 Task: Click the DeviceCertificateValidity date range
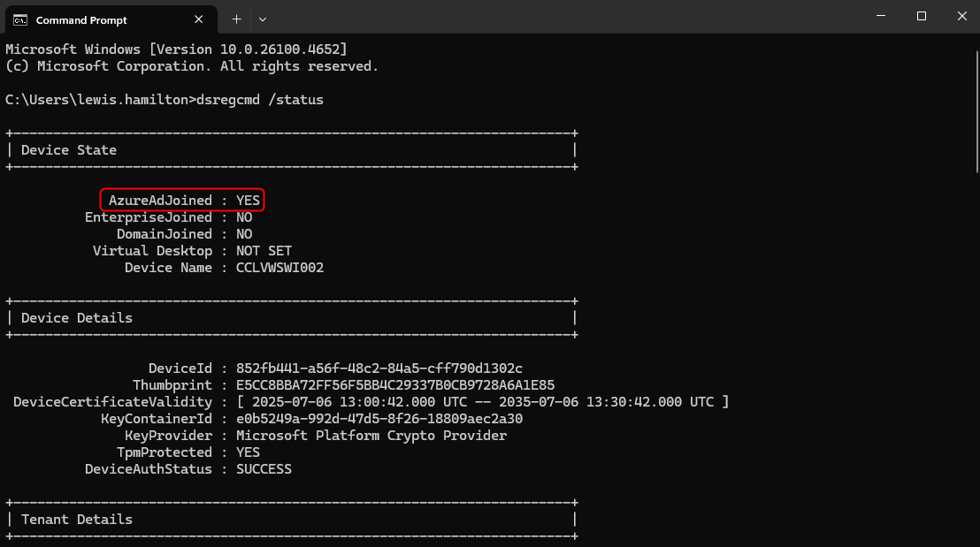pyautogui.click(x=482, y=402)
